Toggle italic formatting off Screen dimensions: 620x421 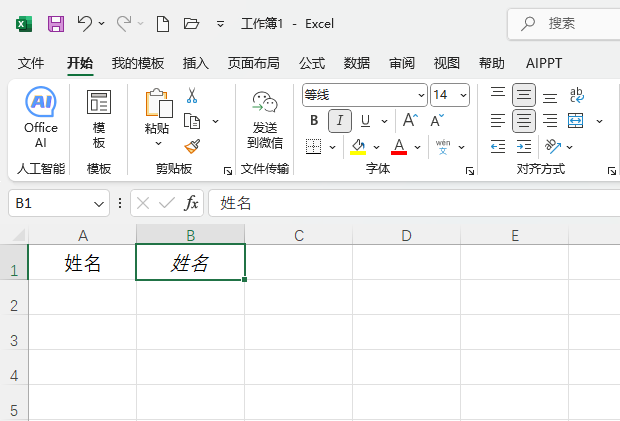click(x=340, y=121)
